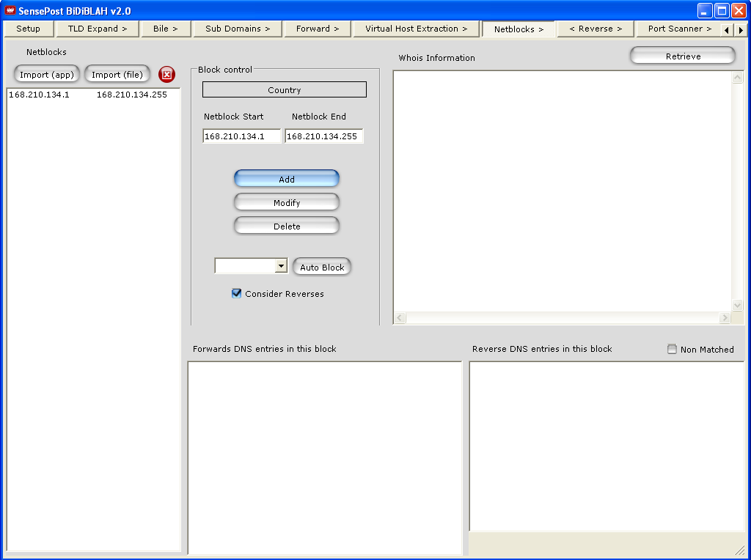Open the Port Scanner tab
The image size is (751, 560).
(679, 29)
